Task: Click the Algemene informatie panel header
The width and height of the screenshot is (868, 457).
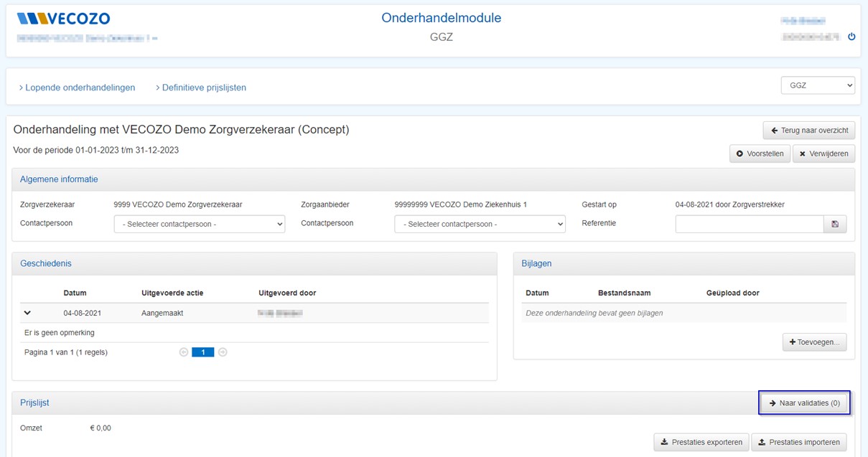Action: point(434,179)
